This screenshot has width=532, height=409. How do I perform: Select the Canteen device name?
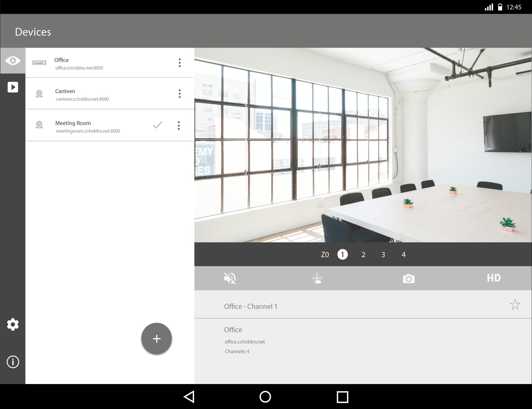65,91
